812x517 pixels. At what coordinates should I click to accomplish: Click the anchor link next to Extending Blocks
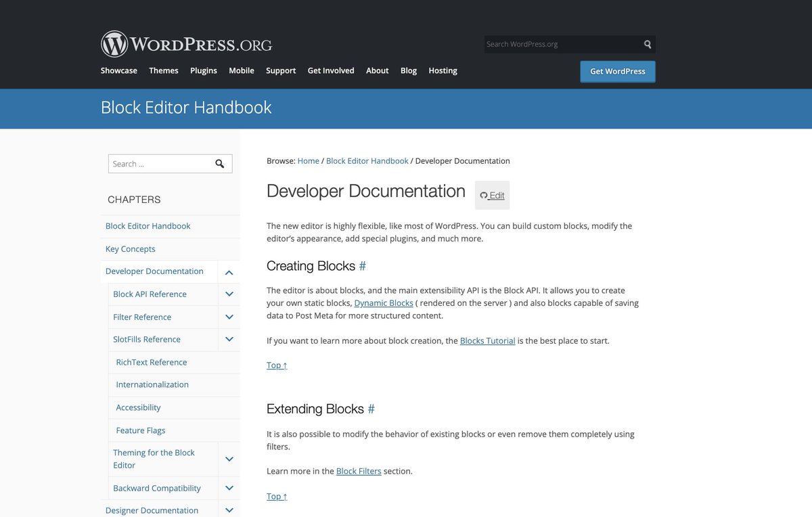371,409
